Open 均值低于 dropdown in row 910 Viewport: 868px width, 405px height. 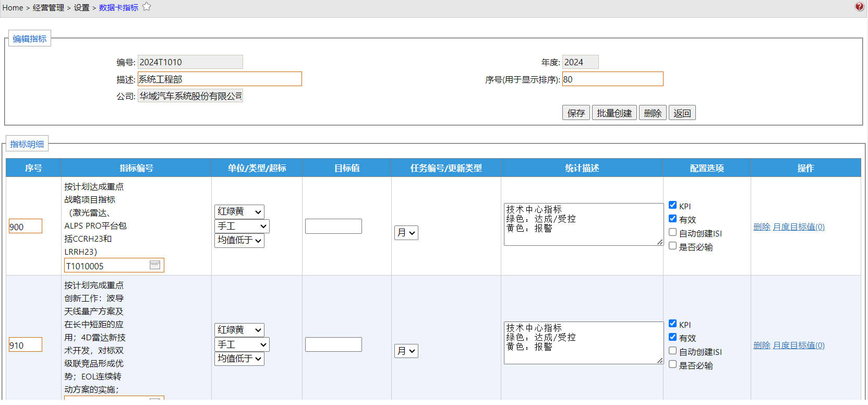click(x=239, y=359)
